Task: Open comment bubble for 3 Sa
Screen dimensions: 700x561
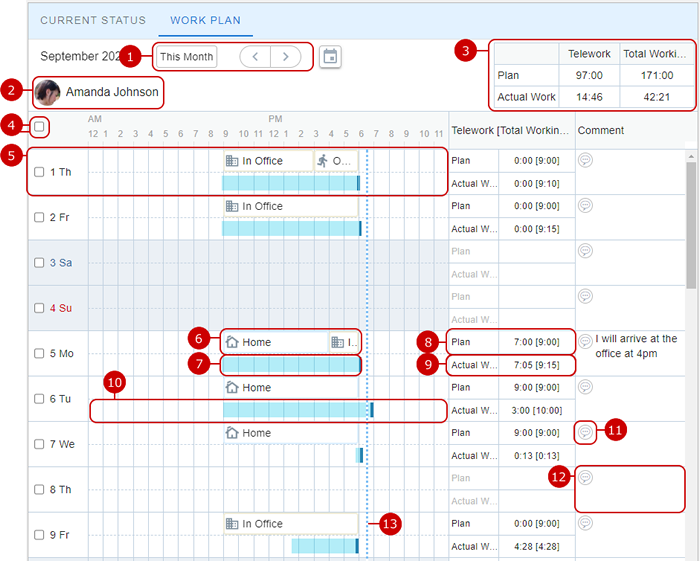Action: pos(585,251)
